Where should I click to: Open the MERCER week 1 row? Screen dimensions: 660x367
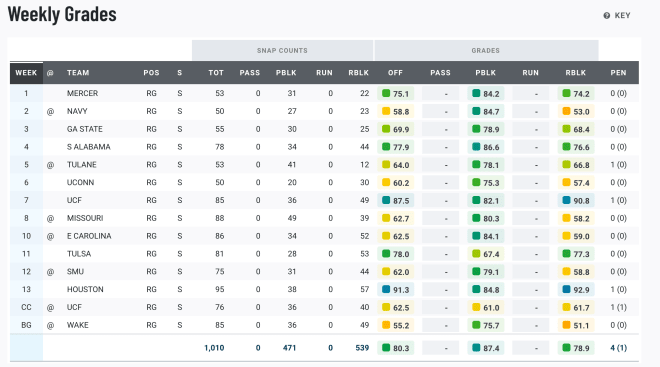point(324,93)
